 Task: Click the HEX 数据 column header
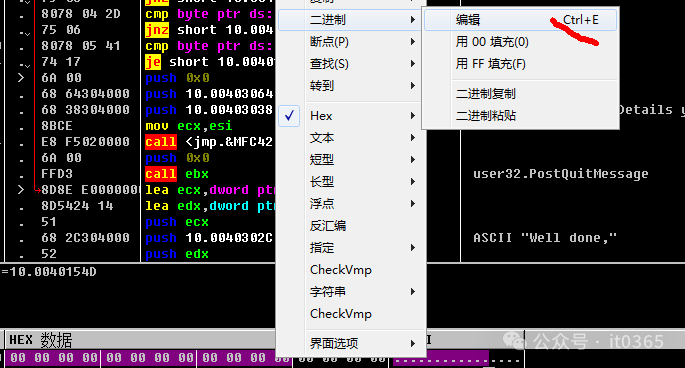(140, 340)
